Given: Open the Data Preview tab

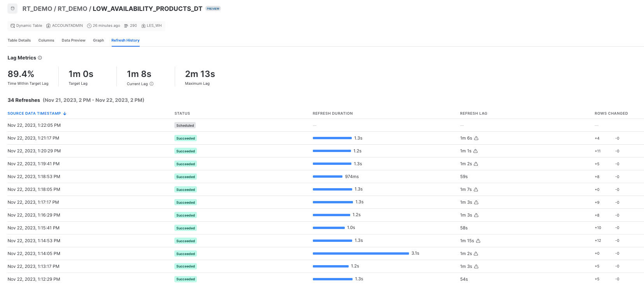Looking at the screenshot, I should coord(74,40).
